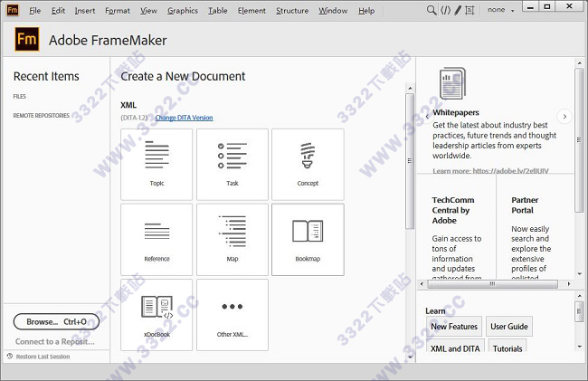Create a new Reference document

click(156, 240)
